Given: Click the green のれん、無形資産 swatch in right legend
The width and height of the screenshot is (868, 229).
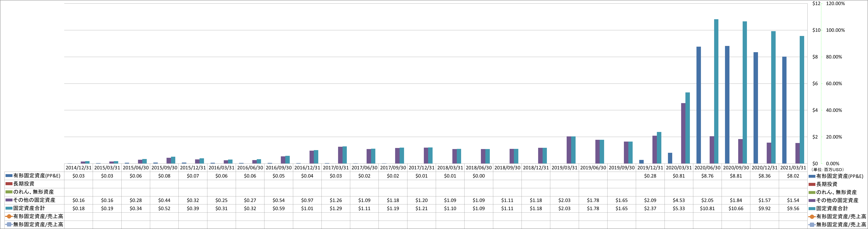Looking at the screenshot, I should coord(812,192).
